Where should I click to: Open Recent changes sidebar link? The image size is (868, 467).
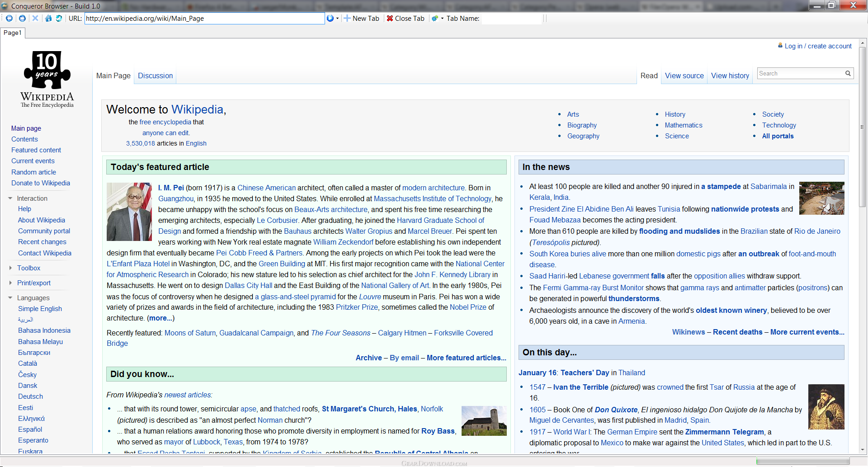click(x=42, y=241)
